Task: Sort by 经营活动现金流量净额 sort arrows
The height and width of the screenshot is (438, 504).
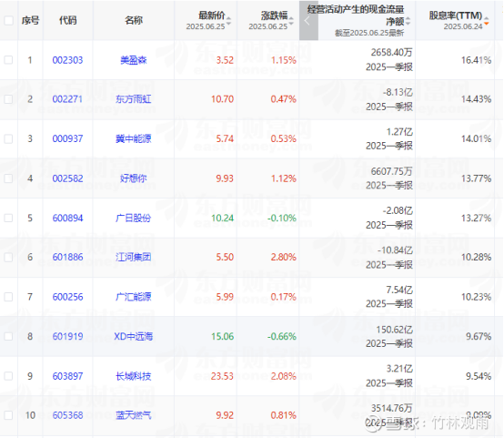Action: (408, 22)
